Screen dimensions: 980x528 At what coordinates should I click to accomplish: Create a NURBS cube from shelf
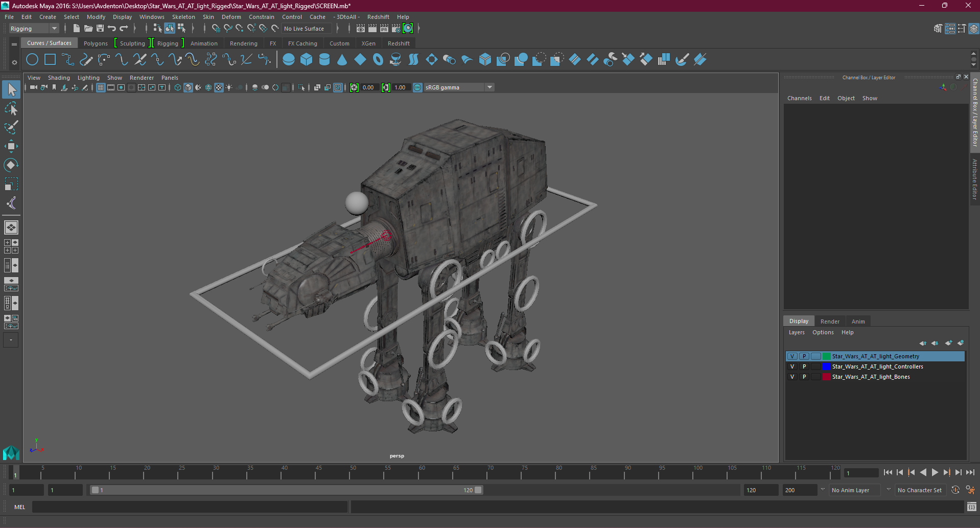307,60
